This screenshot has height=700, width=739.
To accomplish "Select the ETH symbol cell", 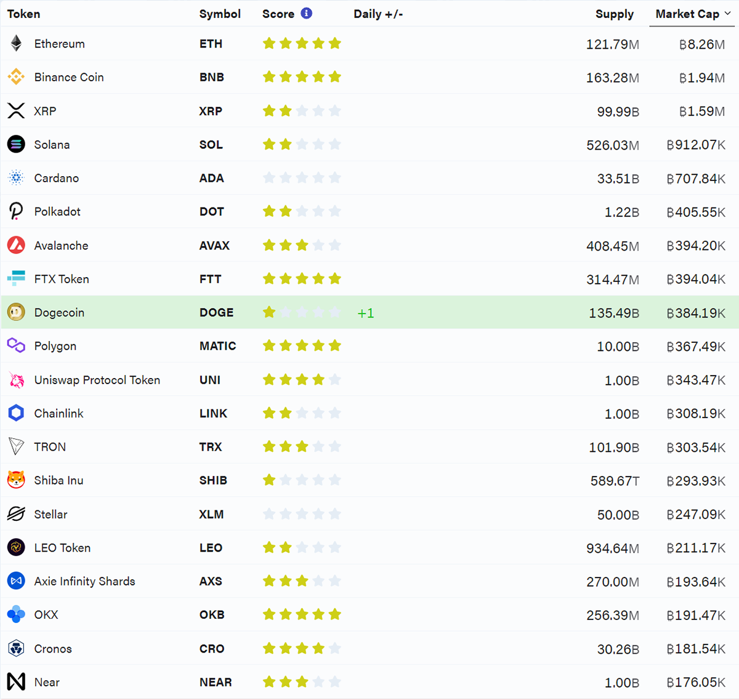I will [211, 44].
